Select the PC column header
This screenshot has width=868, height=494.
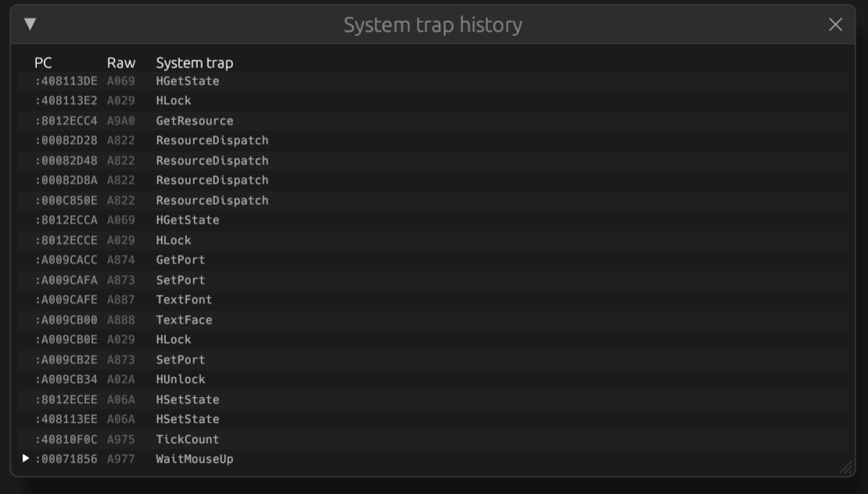tap(41, 63)
